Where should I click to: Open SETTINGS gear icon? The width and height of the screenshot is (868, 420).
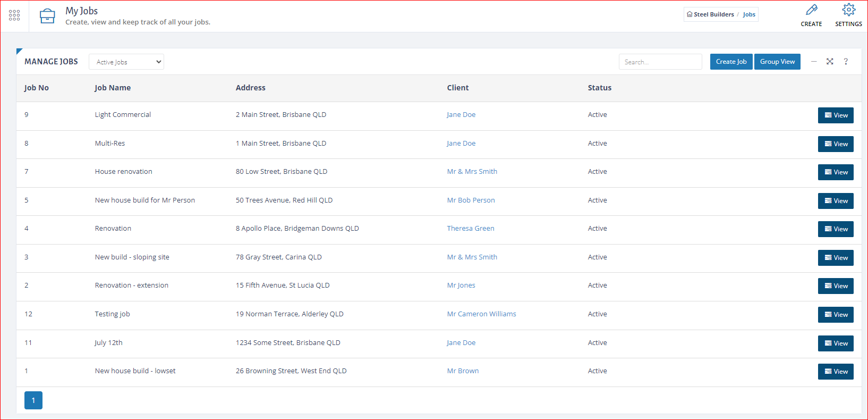(848, 10)
